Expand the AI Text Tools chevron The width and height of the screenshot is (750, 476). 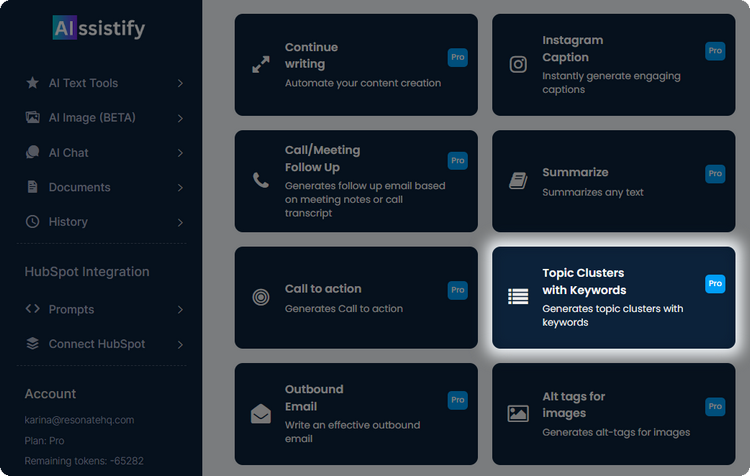tap(180, 84)
